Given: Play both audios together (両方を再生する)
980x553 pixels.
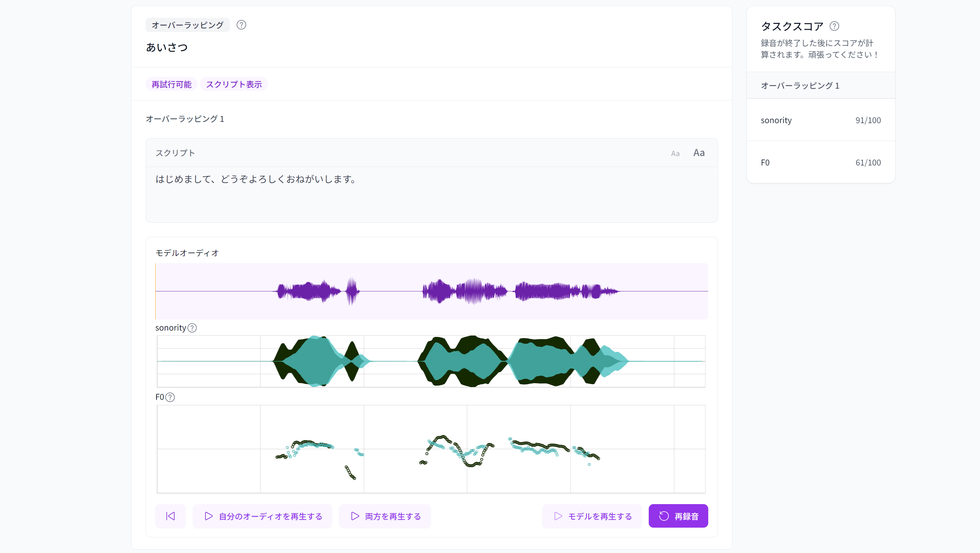Looking at the screenshot, I should click(x=385, y=516).
